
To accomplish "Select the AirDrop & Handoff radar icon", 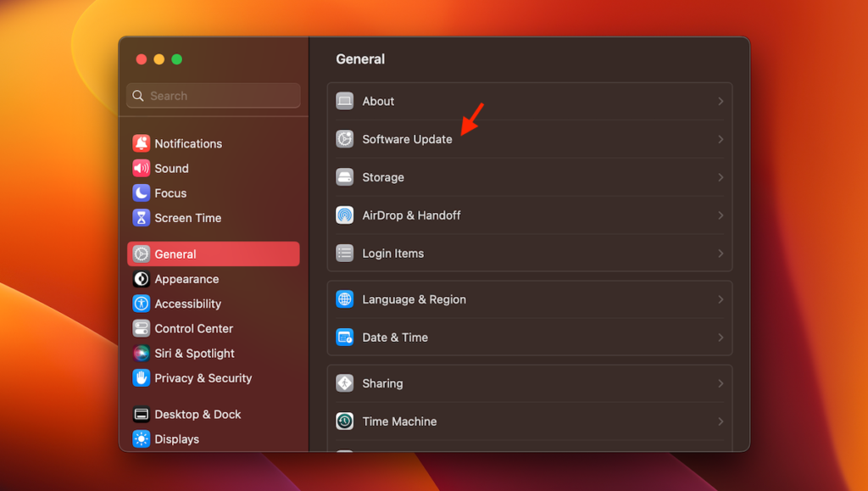I will 344,215.
